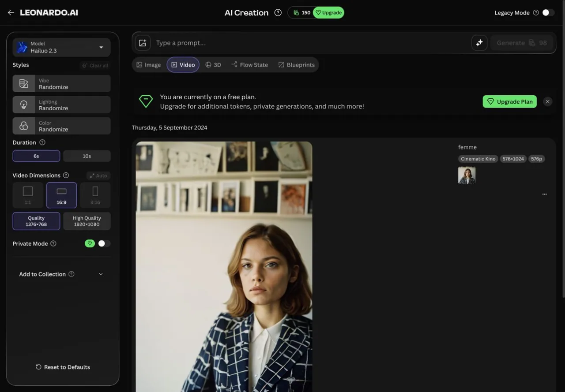The image size is (565, 392).
Task: Click the prompt enhance sparkle icon
Action: [x=479, y=43]
